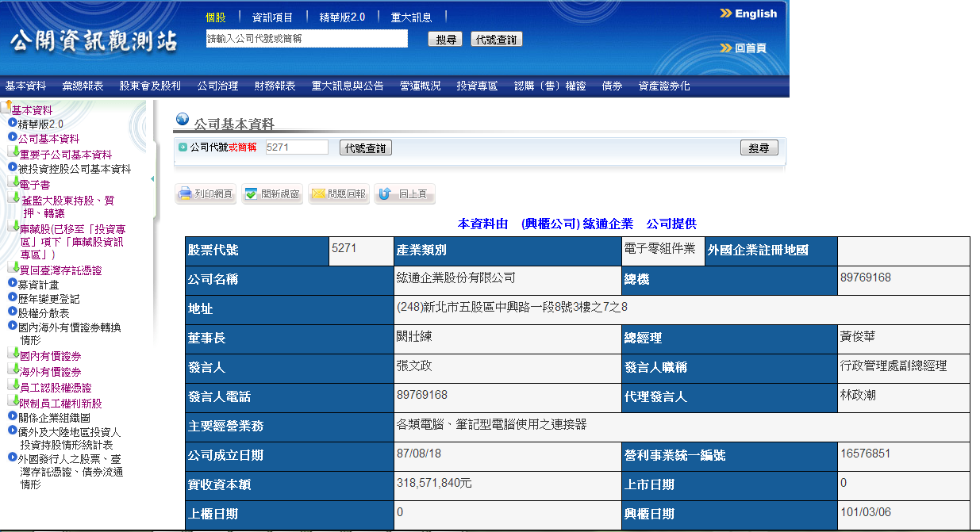Expand the 庫藏股 green arrow

coord(14,227)
